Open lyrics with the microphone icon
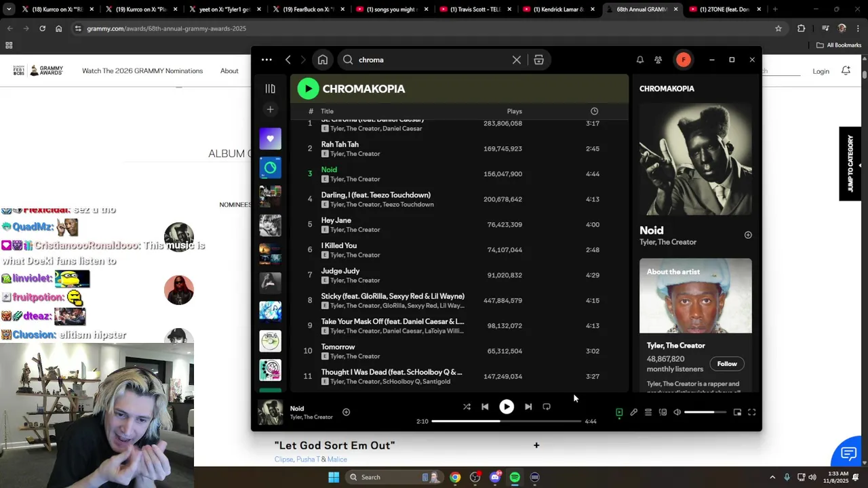Image resolution: width=868 pixels, height=488 pixels. (x=633, y=412)
